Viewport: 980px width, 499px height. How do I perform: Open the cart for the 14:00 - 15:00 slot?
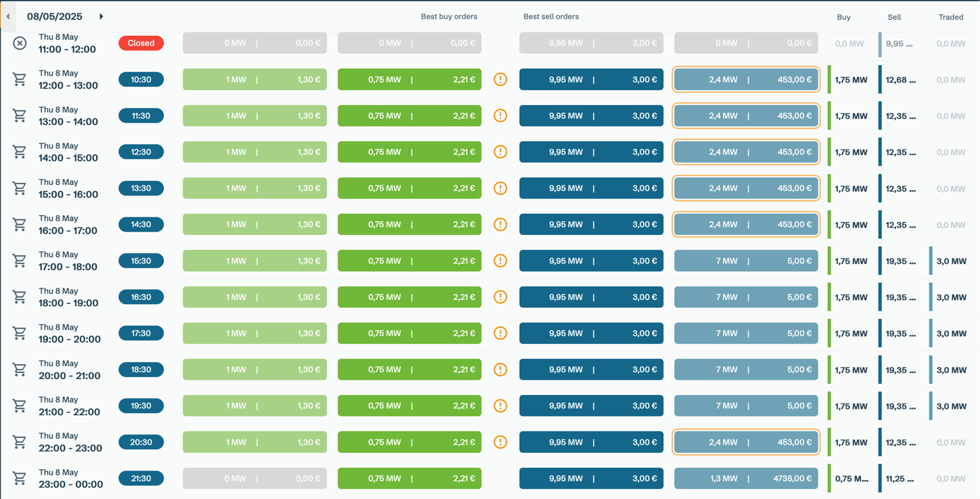click(20, 152)
